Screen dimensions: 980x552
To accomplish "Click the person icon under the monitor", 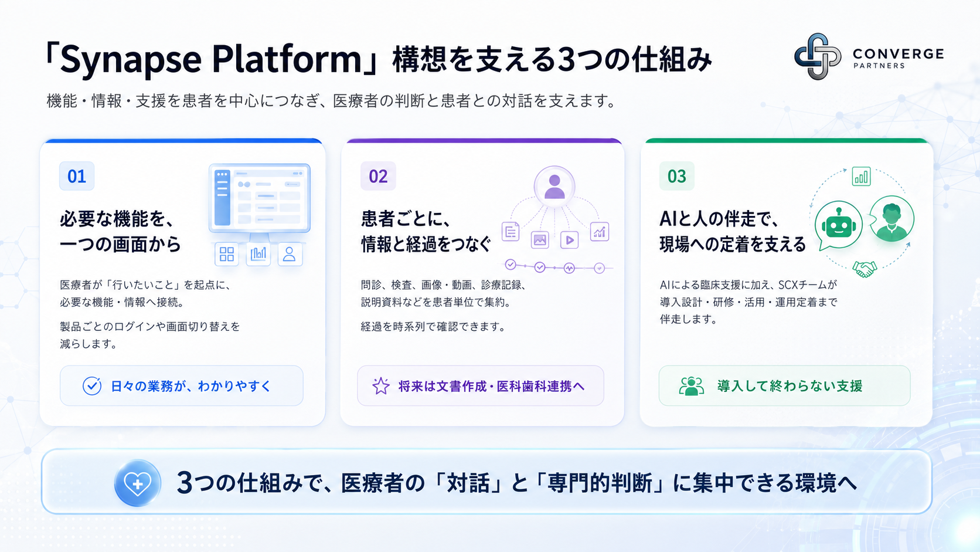I will (x=290, y=254).
